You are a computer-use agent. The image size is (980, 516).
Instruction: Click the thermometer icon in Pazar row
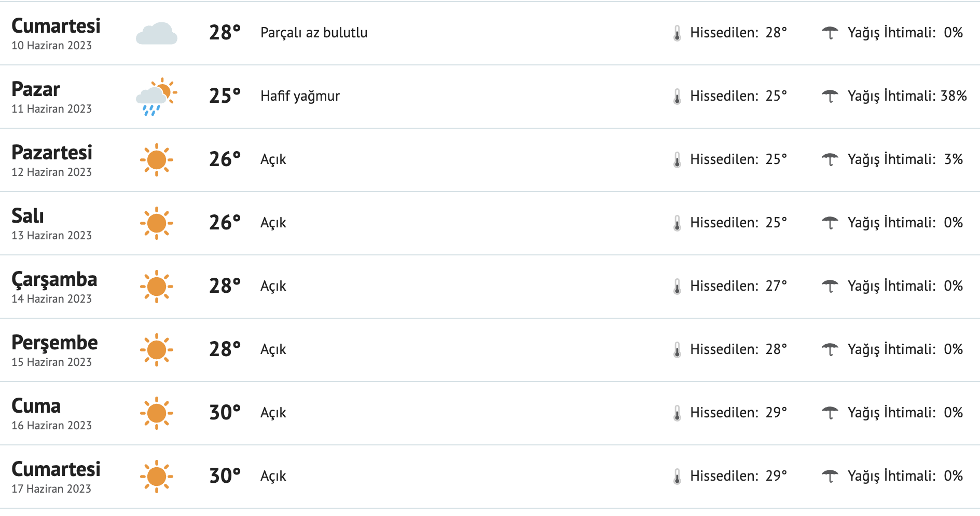[677, 97]
